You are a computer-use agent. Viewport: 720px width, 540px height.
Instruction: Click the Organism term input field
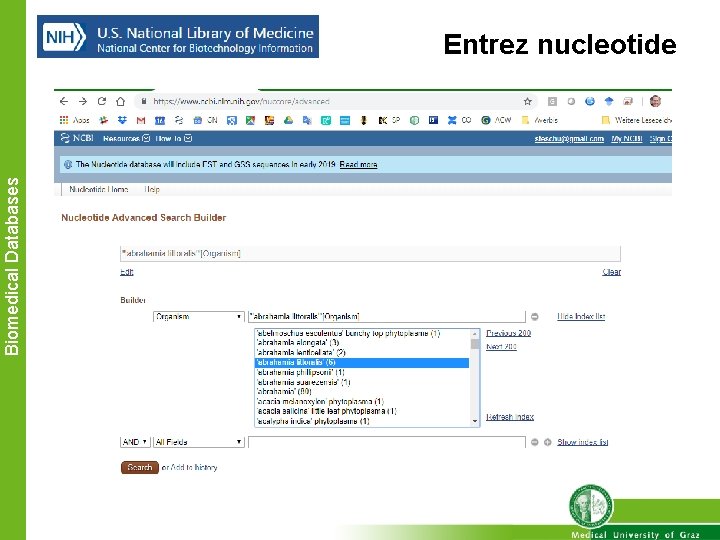tap(387, 317)
